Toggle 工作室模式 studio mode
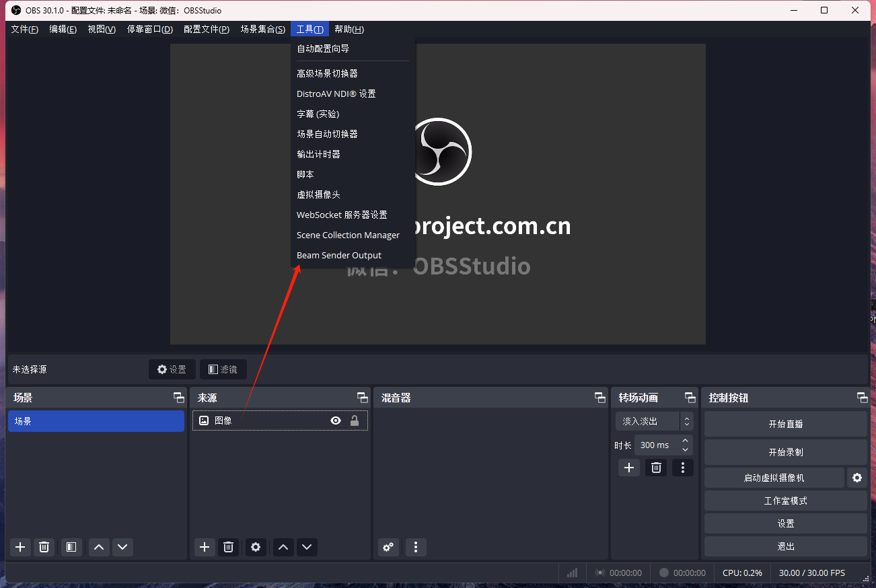The width and height of the screenshot is (876, 588). pos(786,501)
